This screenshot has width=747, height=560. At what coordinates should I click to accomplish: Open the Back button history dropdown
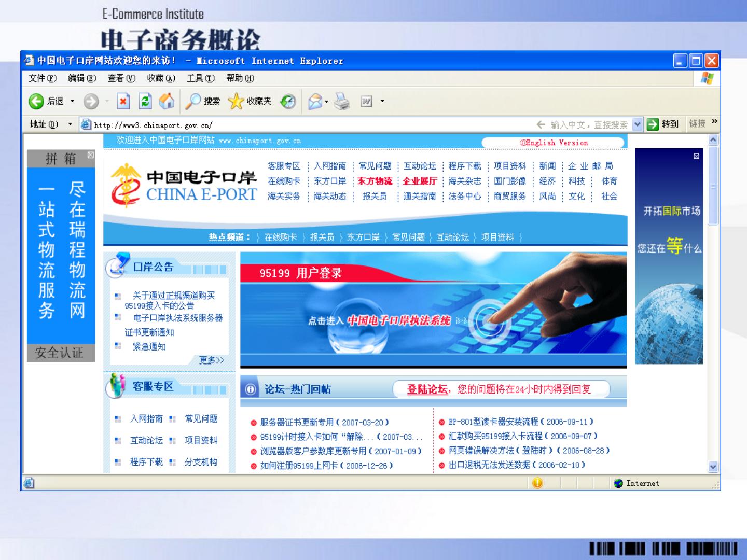73,102
